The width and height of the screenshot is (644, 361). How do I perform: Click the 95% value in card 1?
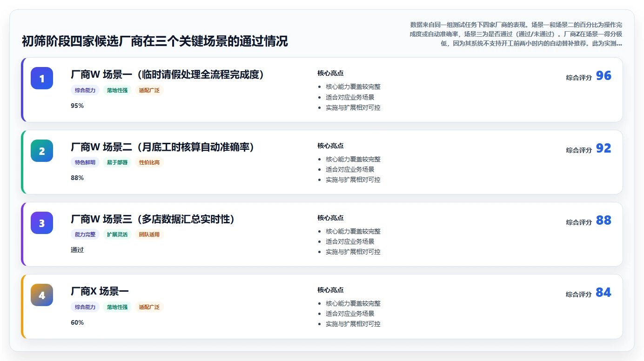(x=77, y=106)
